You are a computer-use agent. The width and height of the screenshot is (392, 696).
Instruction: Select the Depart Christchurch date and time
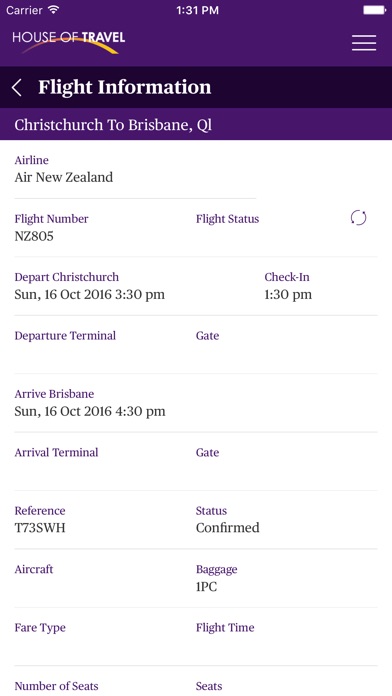[90, 294]
